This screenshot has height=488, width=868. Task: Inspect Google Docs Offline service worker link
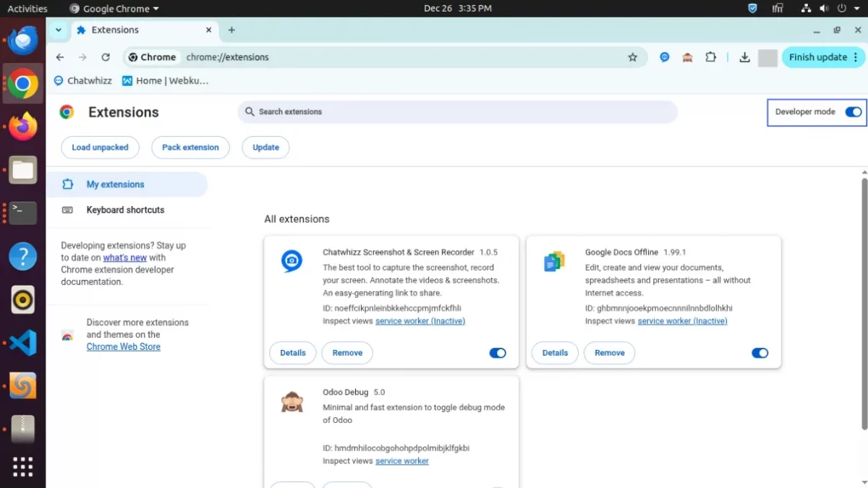(682, 321)
